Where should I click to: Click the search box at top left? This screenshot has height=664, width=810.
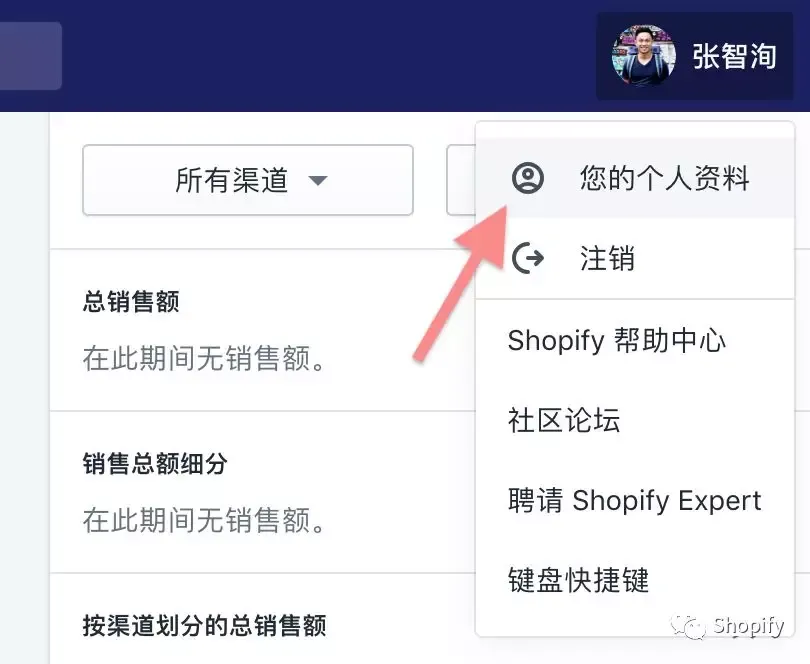pos(30,56)
